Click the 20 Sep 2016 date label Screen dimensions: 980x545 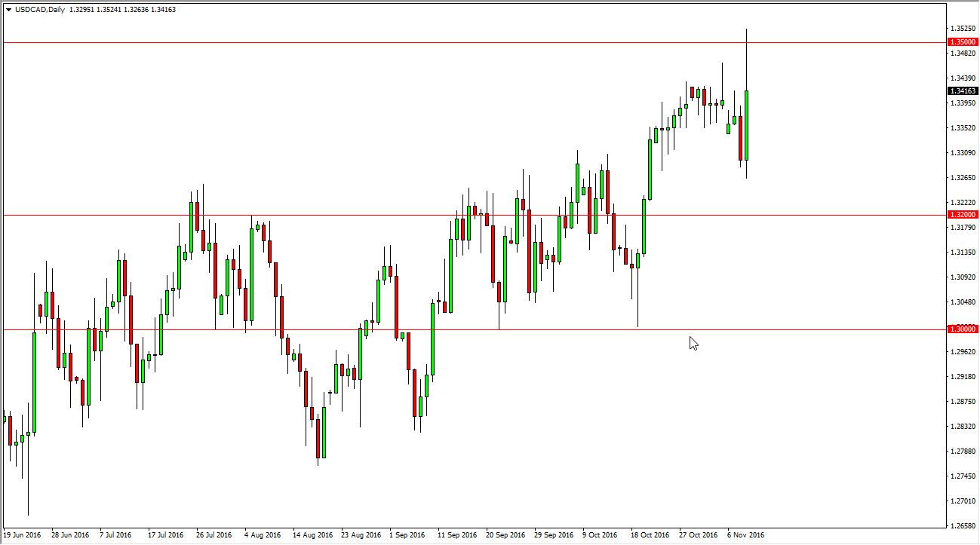pyautogui.click(x=505, y=535)
